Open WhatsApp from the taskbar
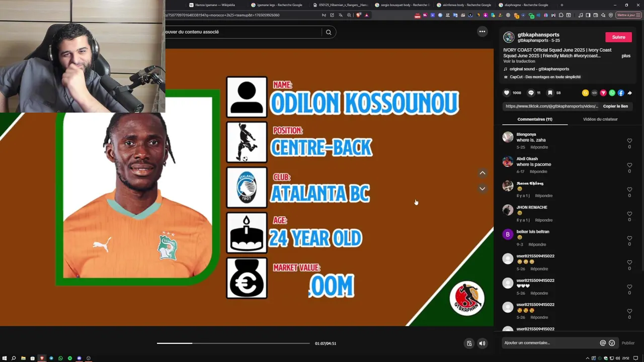The image size is (644, 362). pos(60,358)
